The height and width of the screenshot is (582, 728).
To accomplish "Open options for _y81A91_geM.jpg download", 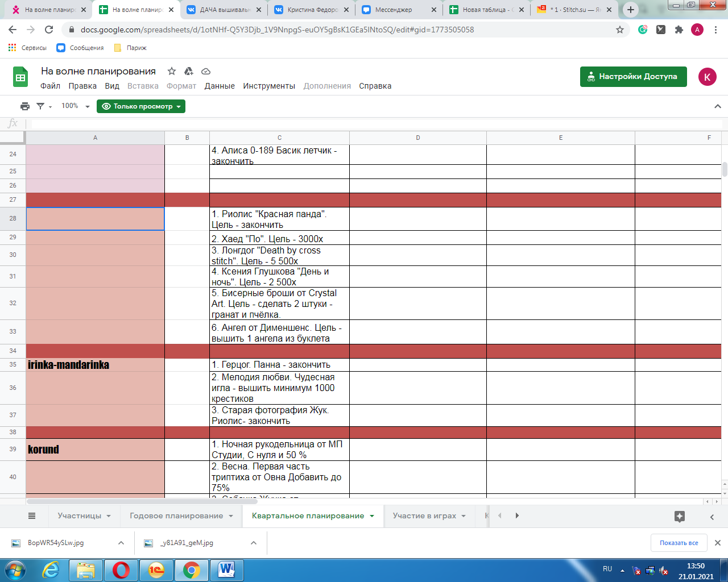I will click(254, 543).
